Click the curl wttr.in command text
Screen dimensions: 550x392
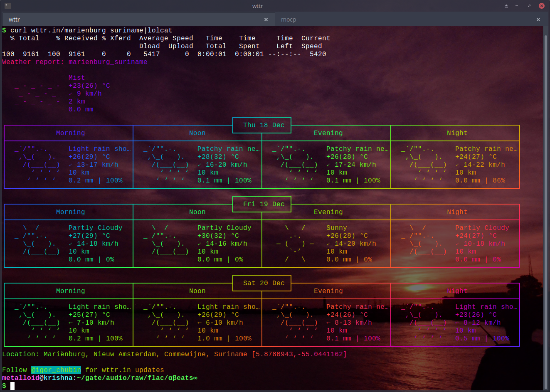pos(91,30)
